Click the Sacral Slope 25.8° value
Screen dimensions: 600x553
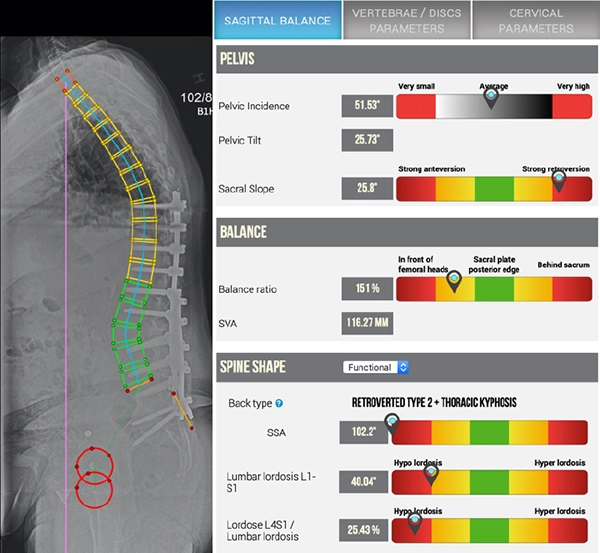click(x=365, y=187)
